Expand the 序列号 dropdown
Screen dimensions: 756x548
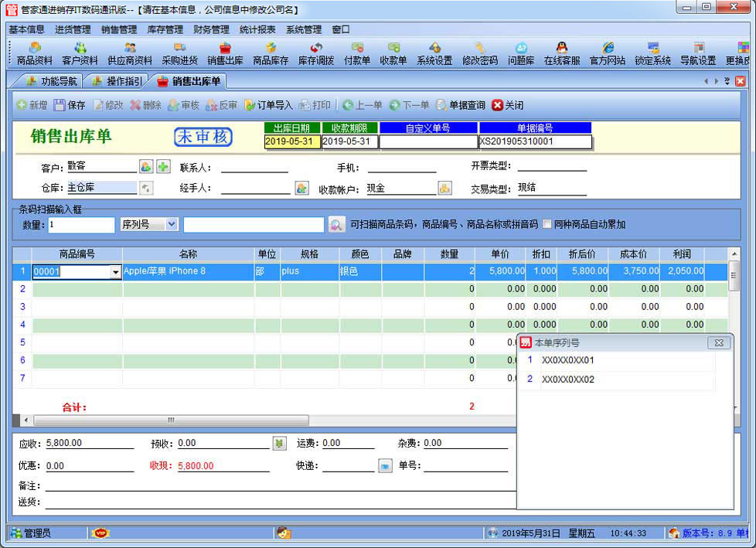172,224
